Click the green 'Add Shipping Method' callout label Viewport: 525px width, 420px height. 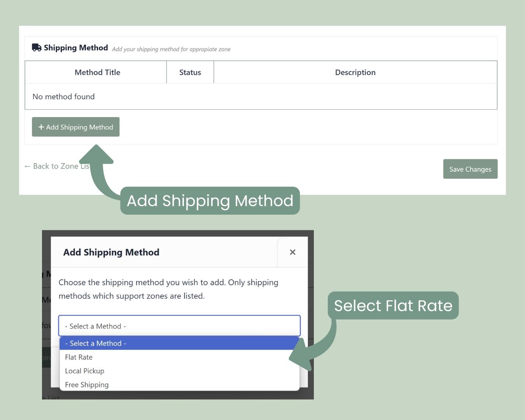[x=210, y=201]
